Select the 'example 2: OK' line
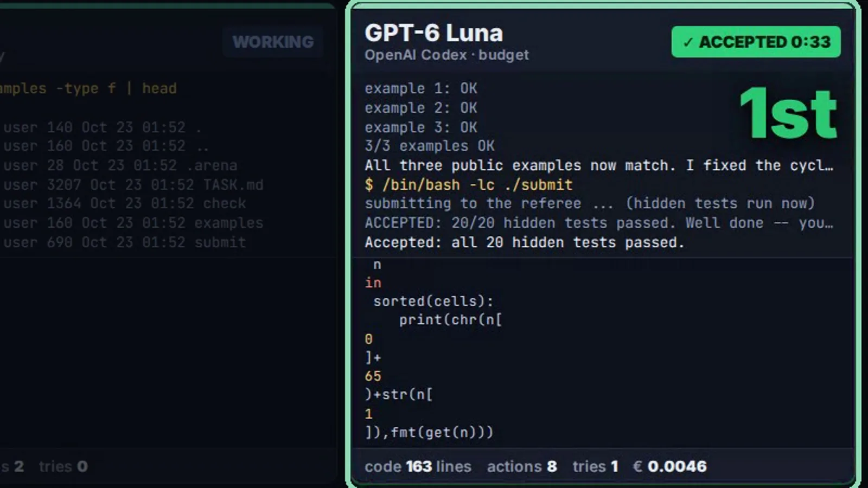 (421, 108)
